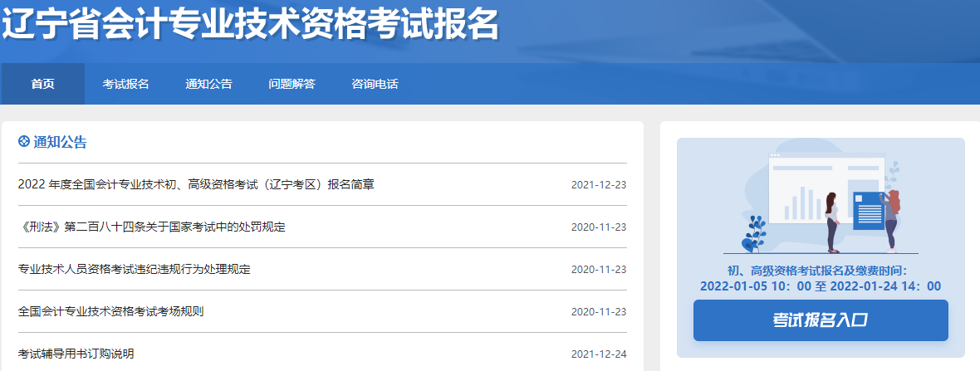Open the 首页 tab

click(x=42, y=84)
